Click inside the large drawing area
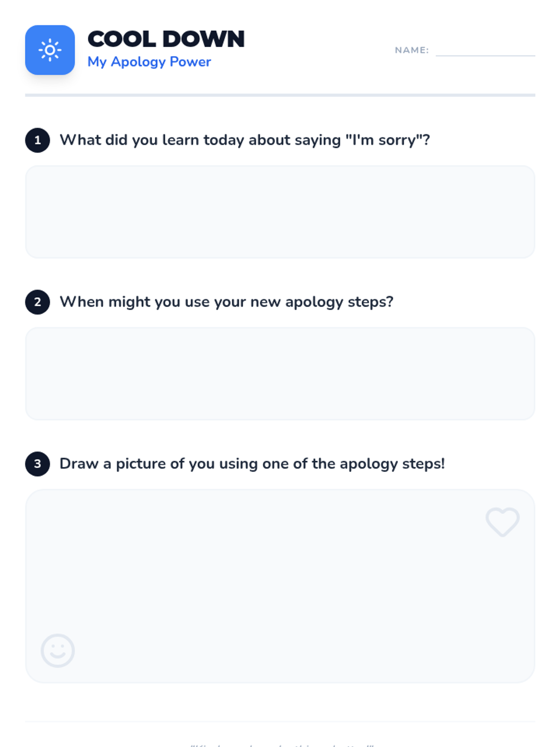Screen dimensions: 560x747 coord(280,586)
